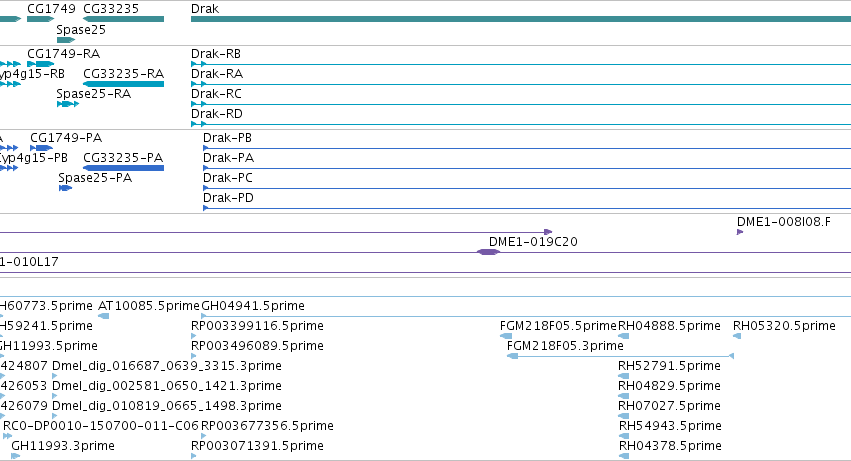
Task: Select the RH04888.5prime label
Action: click(669, 326)
